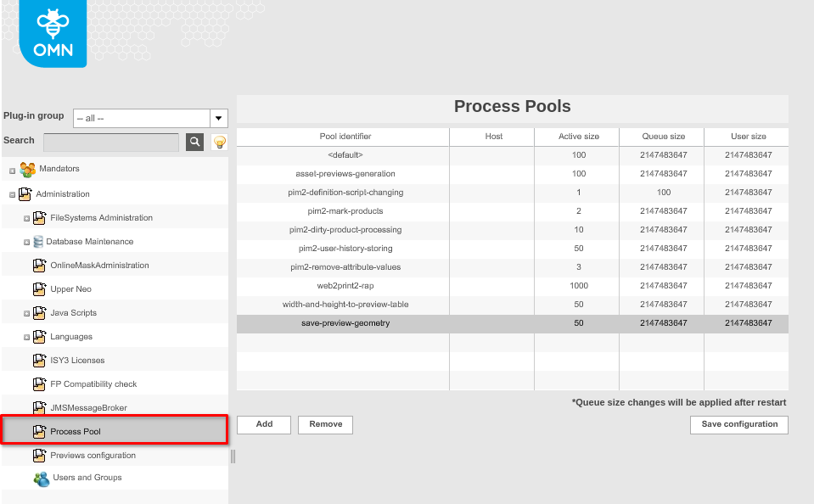Image resolution: width=814 pixels, height=504 pixels.
Task: Click the Previews configuration icon
Action: (40, 455)
